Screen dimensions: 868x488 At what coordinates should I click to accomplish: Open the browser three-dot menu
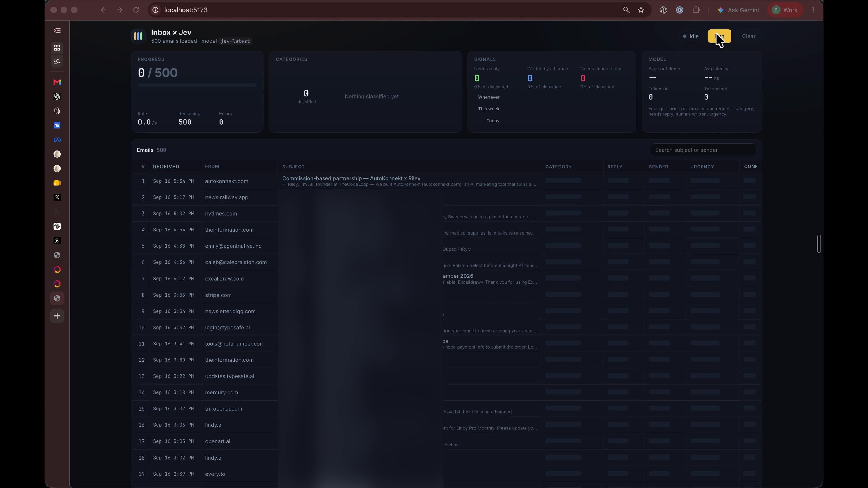(x=814, y=10)
